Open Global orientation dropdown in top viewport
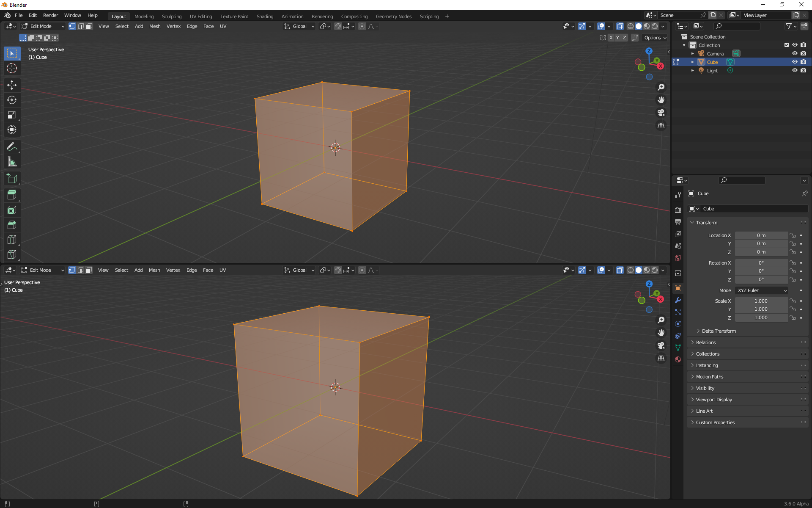 click(299, 26)
